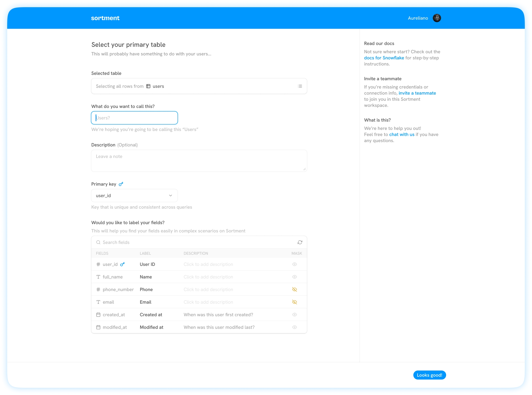
Task: Click the list icon in Selected table box
Action: (300, 86)
